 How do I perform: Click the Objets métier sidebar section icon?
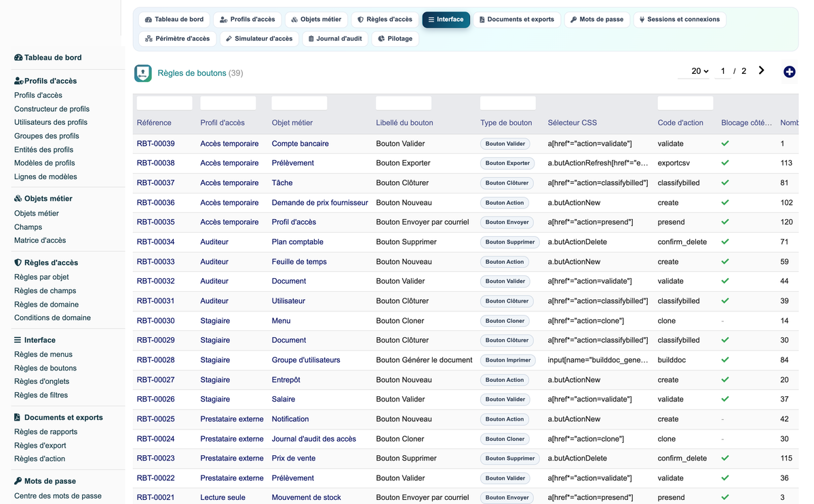click(18, 199)
